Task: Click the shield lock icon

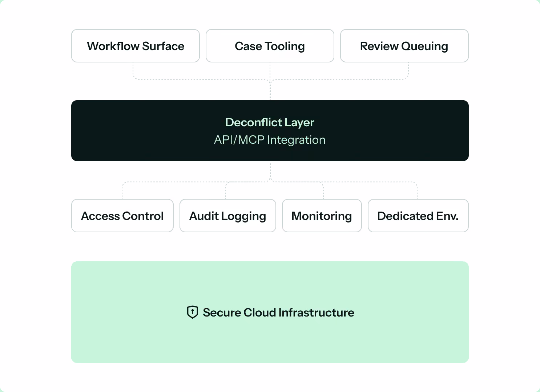Action: pos(192,312)
